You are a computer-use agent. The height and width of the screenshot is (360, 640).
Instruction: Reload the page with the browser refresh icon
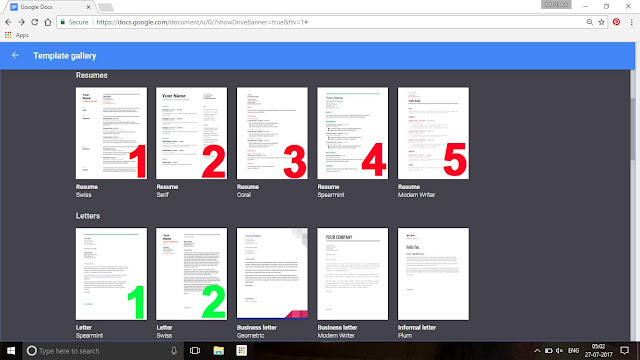[x=35, y=22]
